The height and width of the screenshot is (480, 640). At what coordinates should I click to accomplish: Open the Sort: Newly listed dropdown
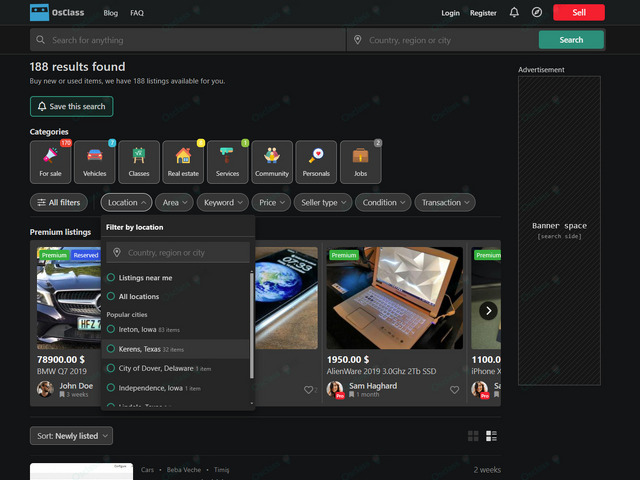(x=71, y=436)
